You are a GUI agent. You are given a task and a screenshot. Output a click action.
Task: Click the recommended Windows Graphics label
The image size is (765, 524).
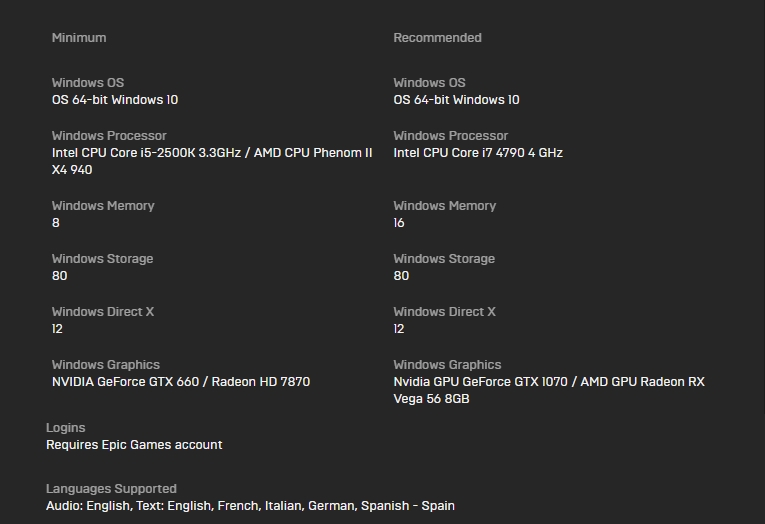[x=447, y=364]
